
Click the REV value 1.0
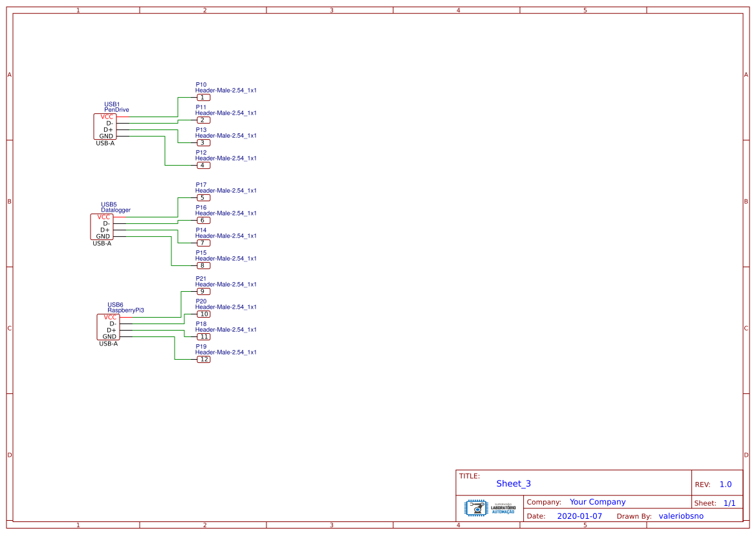coord(726,485)
